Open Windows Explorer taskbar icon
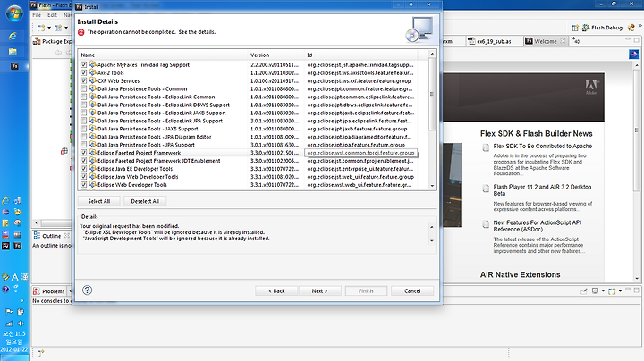Screen dimensions: 644x361 point(13,52)
